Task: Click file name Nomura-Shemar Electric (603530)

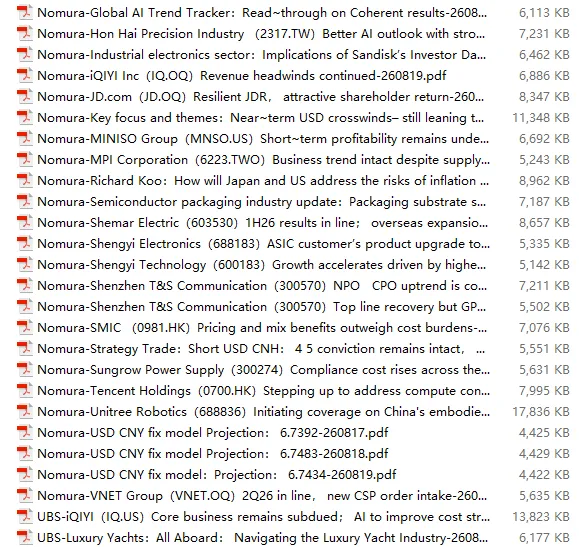Action: 263,223
